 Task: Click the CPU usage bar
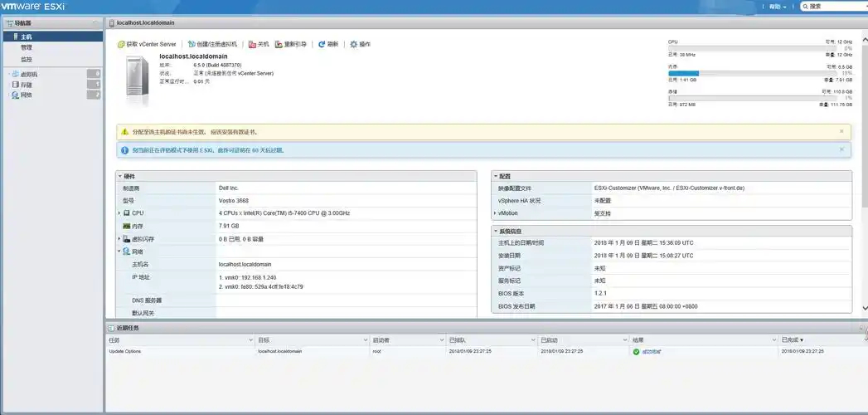point(752,49)
